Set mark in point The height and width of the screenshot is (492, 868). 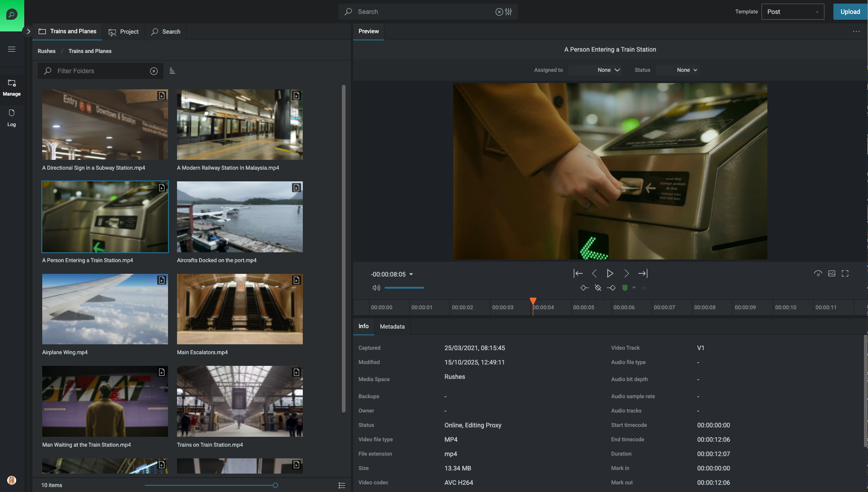click(584, 288)
